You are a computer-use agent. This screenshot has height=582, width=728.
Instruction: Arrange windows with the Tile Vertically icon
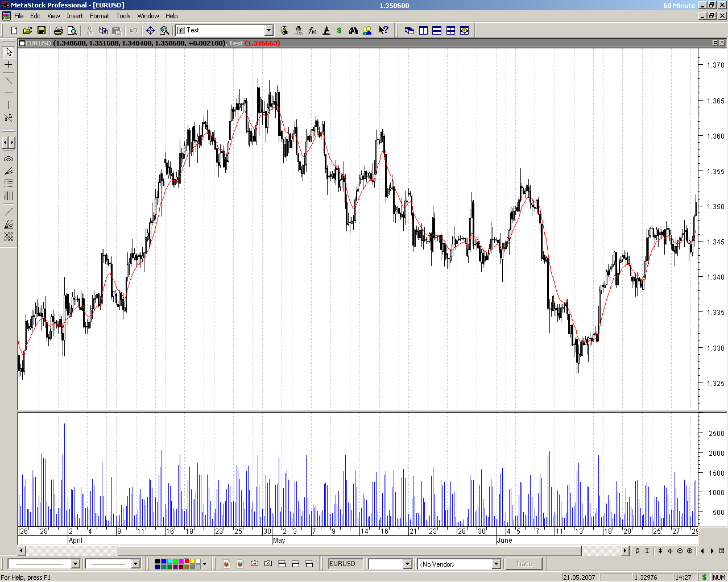pyautogui.click(x=423, y=31)
